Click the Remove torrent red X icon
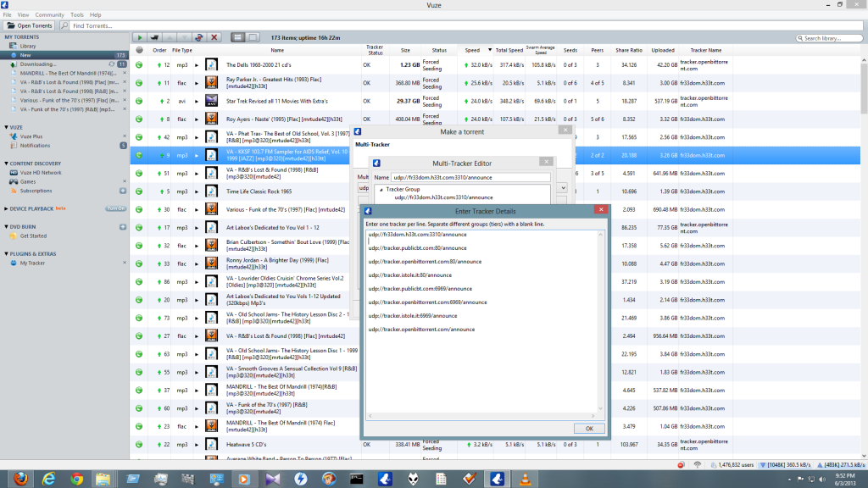This screenshot has height=488, width=868. (214, 37)
